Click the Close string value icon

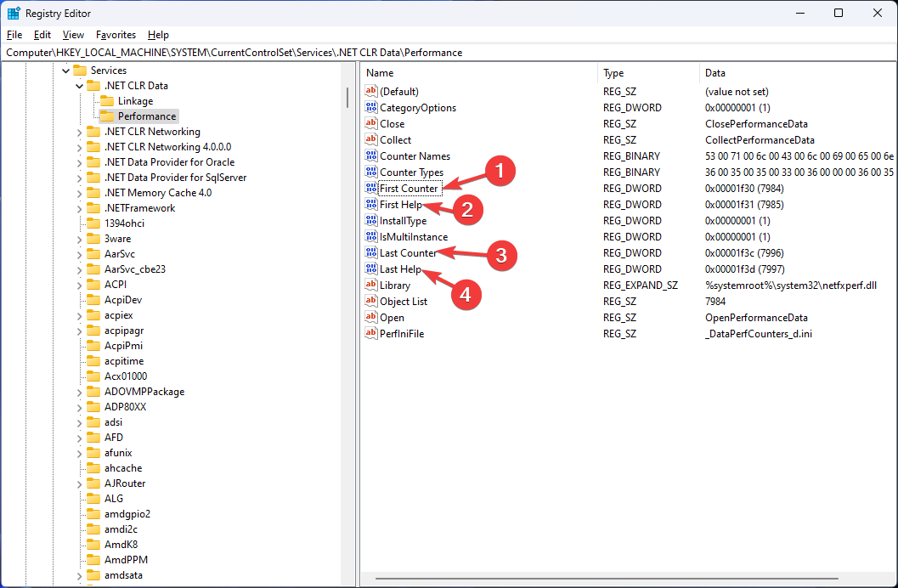(x=371, y=124)
